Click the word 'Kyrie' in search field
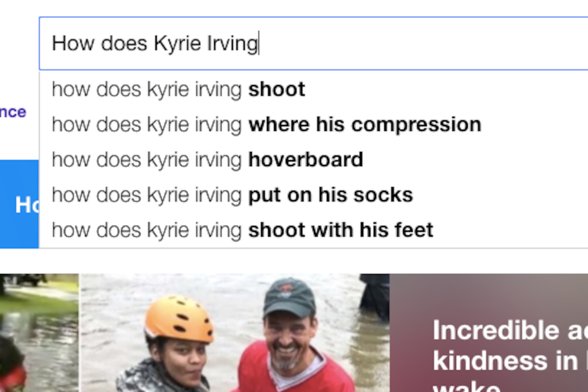The width and height of the screenshot is (588, 392). click(x=177, y=43)
